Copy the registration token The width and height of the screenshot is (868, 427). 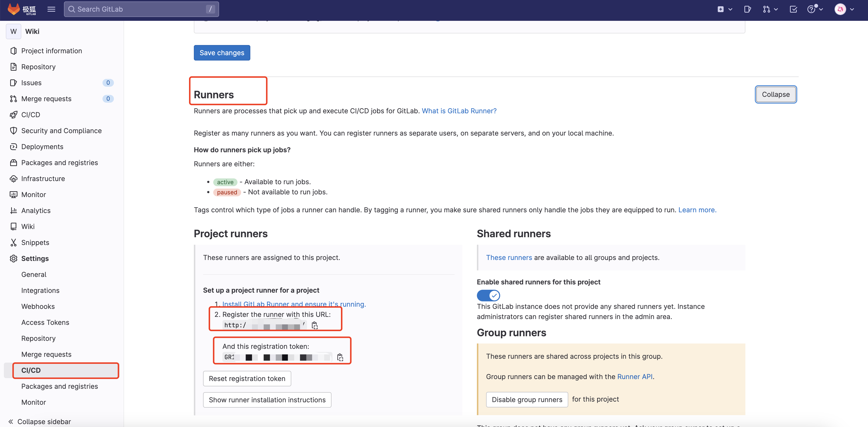click(x=340, y=357)
